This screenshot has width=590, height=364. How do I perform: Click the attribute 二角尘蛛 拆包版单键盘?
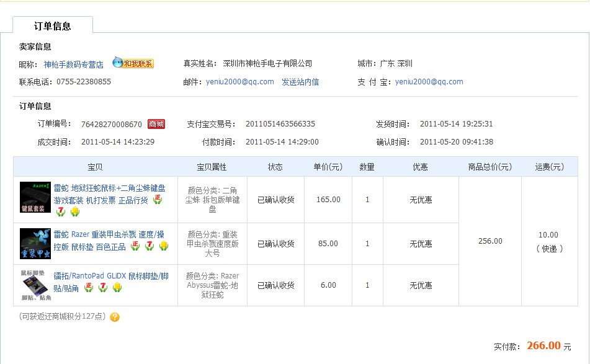click(x=212, y=200)
